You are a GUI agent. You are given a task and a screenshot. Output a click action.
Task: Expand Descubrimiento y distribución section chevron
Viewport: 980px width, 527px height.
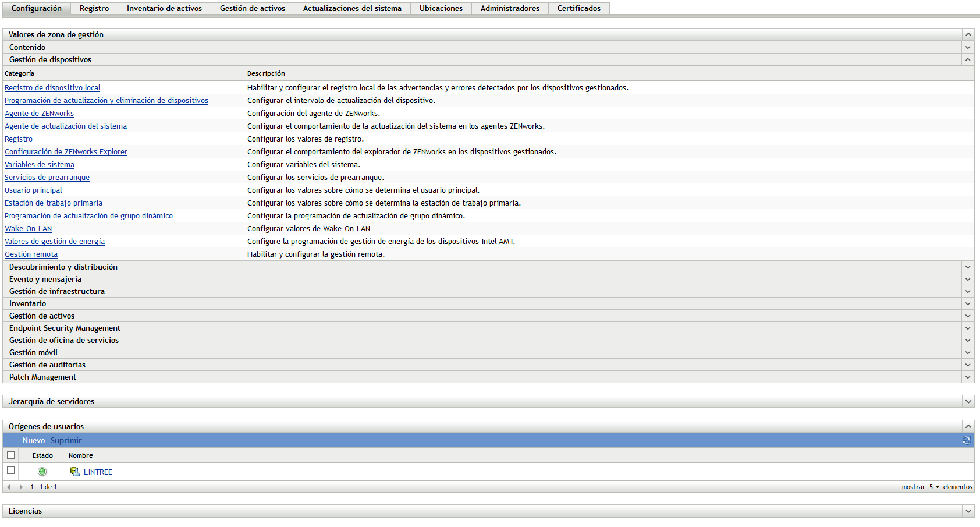(x=968, y=267)
